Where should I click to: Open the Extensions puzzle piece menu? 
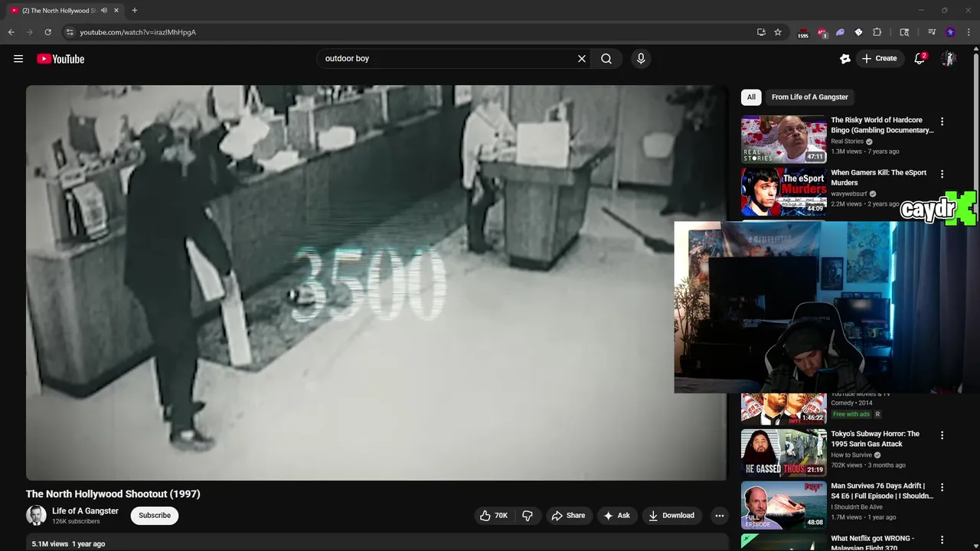click(x=877, y=32)
